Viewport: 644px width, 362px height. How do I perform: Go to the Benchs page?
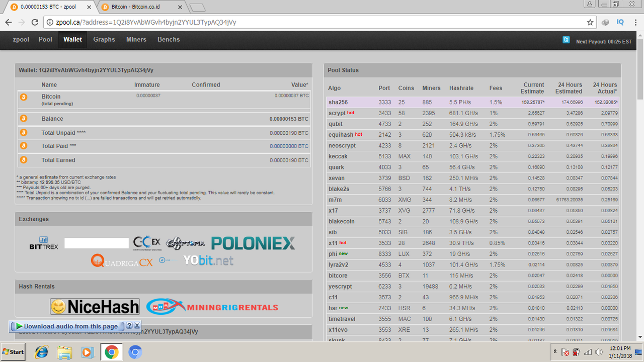coord(169,40)
